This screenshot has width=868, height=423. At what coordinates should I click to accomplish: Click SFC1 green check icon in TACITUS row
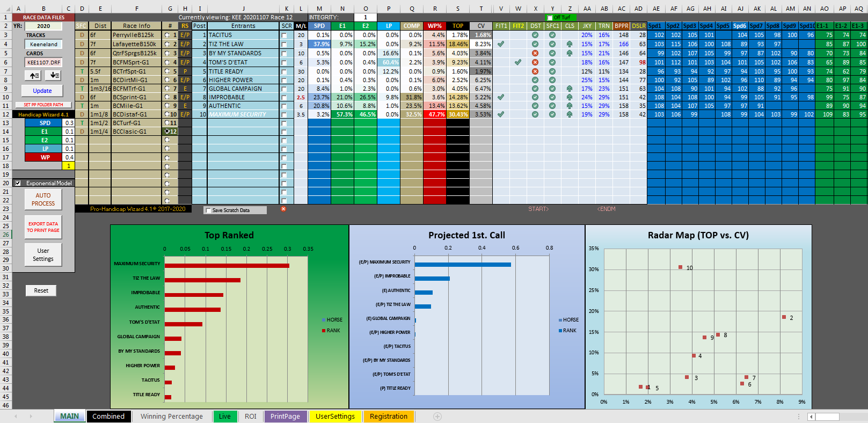552,35
